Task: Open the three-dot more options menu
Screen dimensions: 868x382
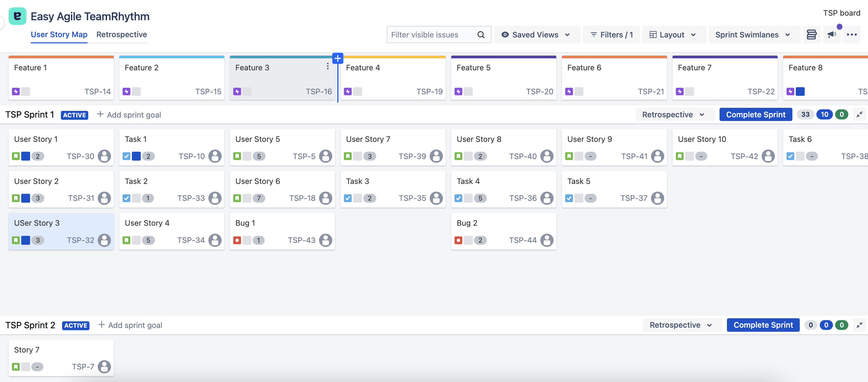Action: pos(851,35)
